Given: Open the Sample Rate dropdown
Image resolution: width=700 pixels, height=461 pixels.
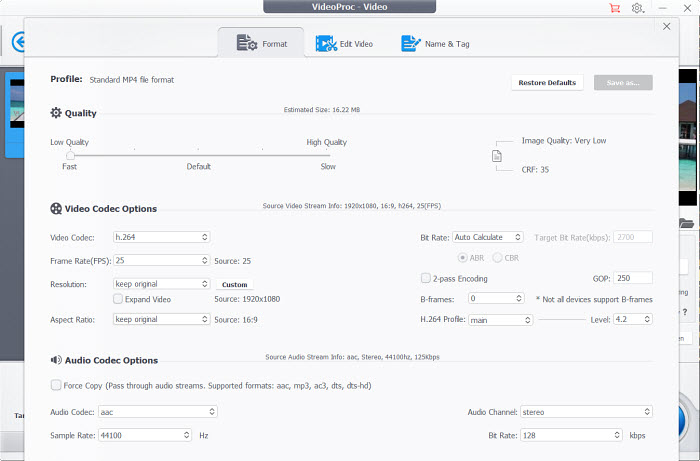Looking at the screenshot, I should tap(145, 435).
